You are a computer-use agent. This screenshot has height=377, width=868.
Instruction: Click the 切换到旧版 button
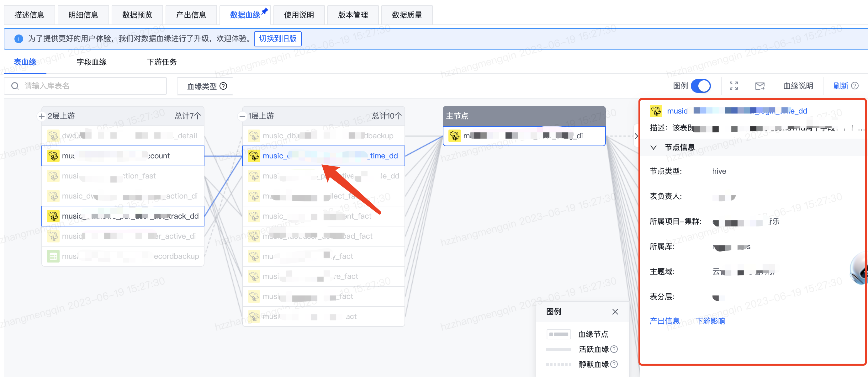point(278,39)
